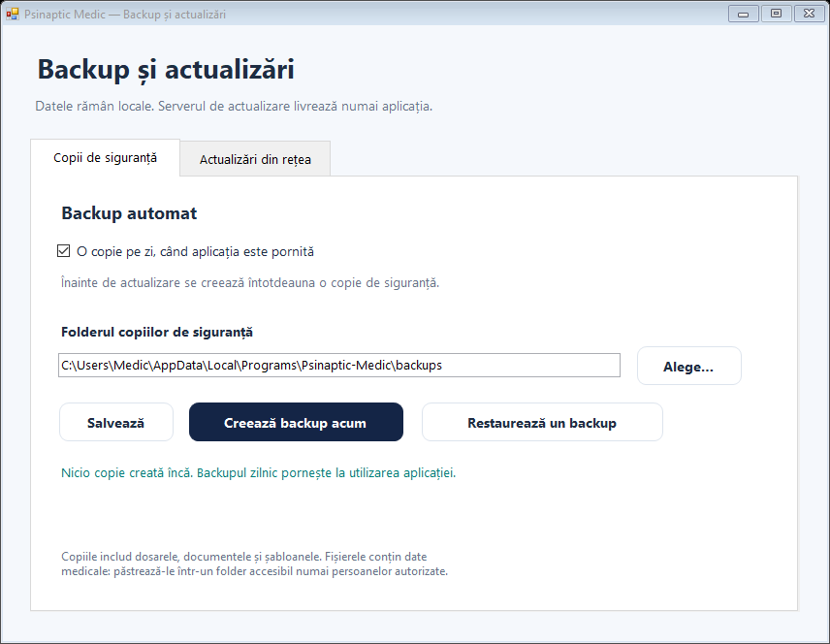Click the 'Backup automat' heading
Viewport: 830px width, 644px height.
click(x=129, y=213)
